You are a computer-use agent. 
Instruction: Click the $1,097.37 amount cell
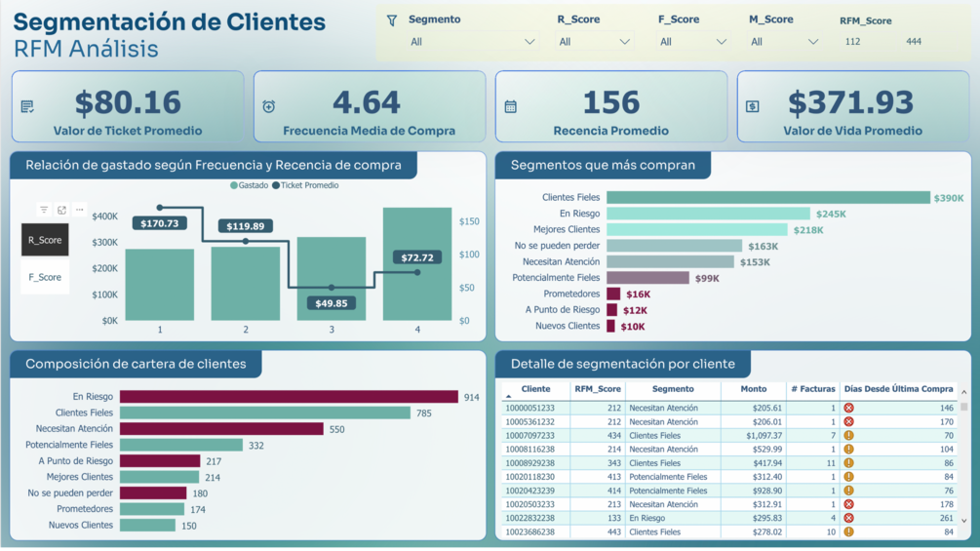(x=764, y=435)
